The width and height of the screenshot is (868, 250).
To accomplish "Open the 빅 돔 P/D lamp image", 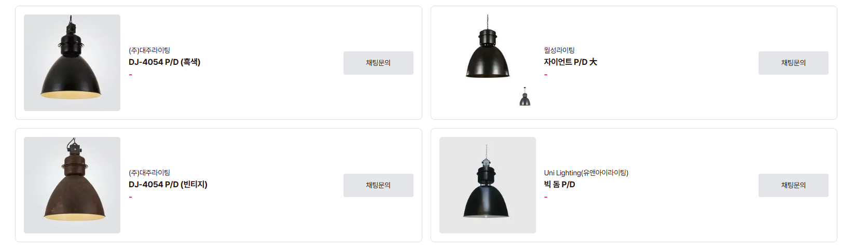I will [x=487, y=185].
